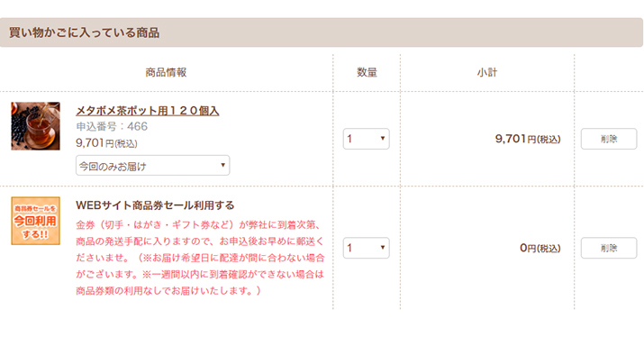Expand the 今回のみお届け delivery dropdown
The width and height of the screenshot is (644, 337).
click(152, 166)
